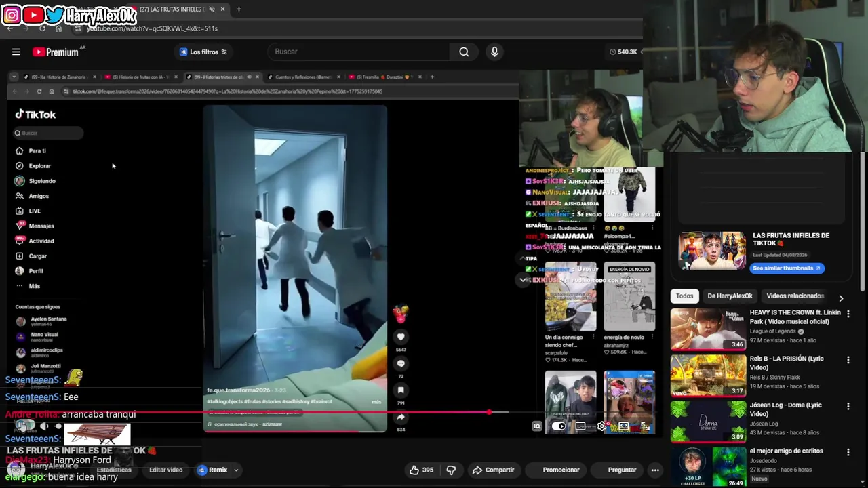Open TikTok video comments icon
The image size is (868, 488).
click(x=401, y=363)
